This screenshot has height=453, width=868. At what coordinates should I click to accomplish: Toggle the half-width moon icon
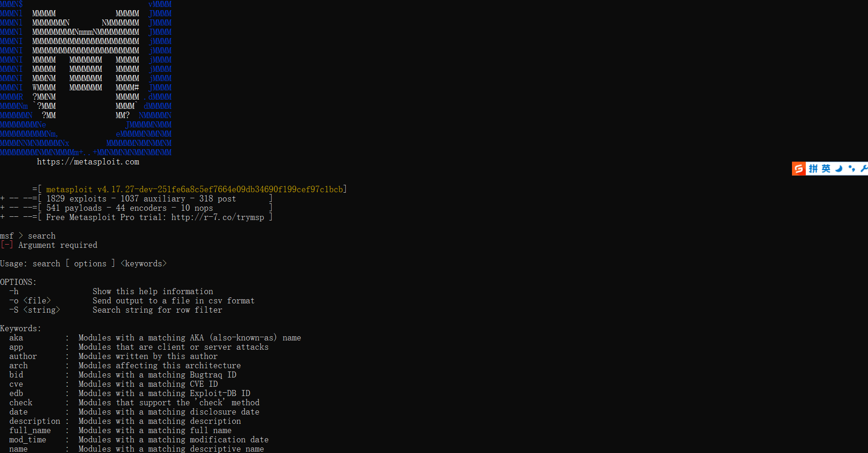839,169
